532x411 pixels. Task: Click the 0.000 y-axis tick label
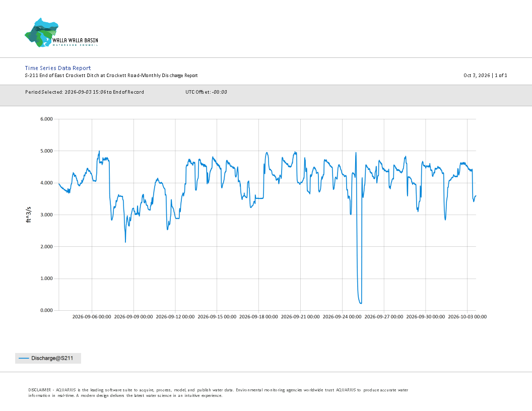[x=46, y=310]
